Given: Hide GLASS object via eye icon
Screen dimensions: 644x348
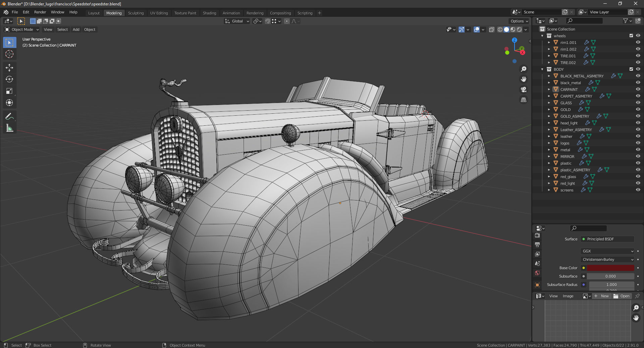Looking at the screenshot, I should pos(638,103).
